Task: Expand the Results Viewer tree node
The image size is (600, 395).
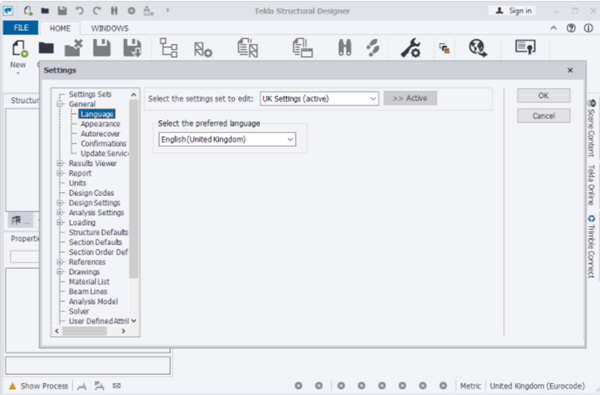Action: point(60,163)
